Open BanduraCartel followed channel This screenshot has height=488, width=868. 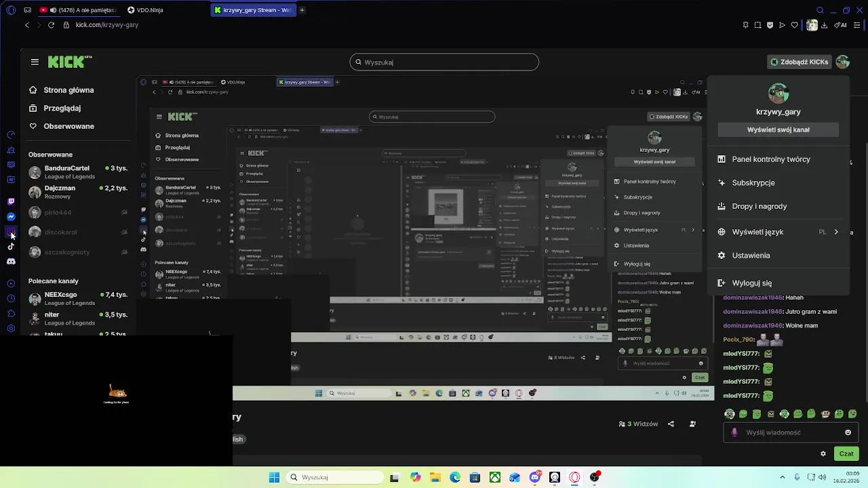pyautogui.click(x=78, y=172)
